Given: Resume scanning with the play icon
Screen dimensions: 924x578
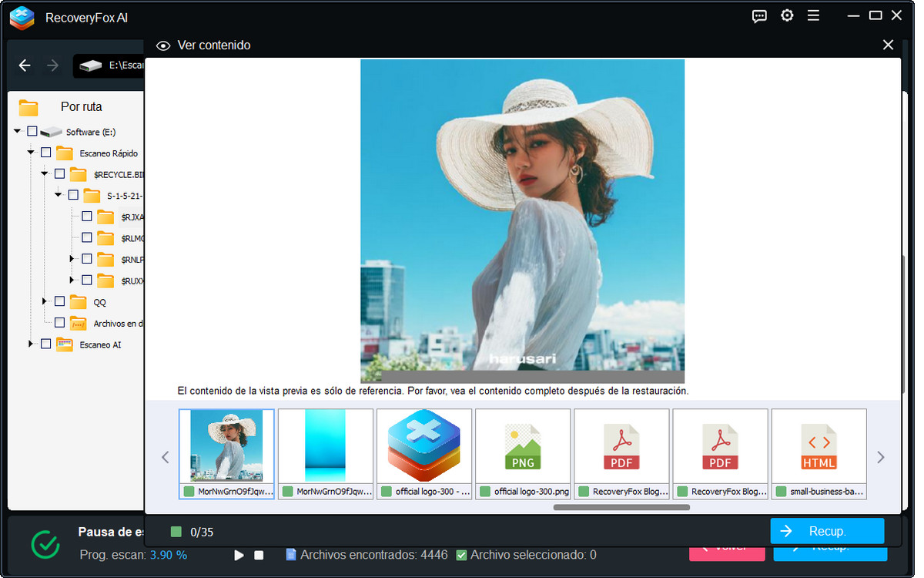Looking at the screenshot, I should pyautogui.click(x=239, y=555).
